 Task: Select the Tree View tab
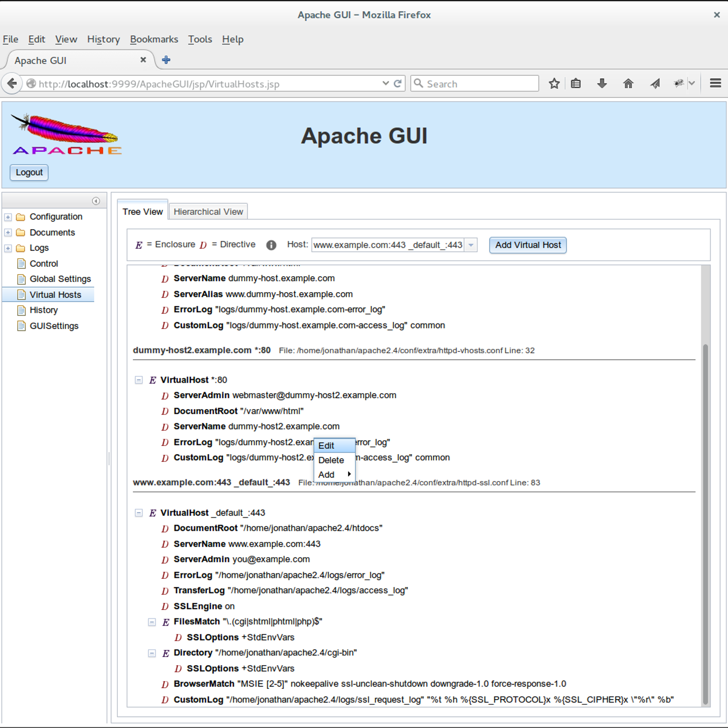coord(142,212)
